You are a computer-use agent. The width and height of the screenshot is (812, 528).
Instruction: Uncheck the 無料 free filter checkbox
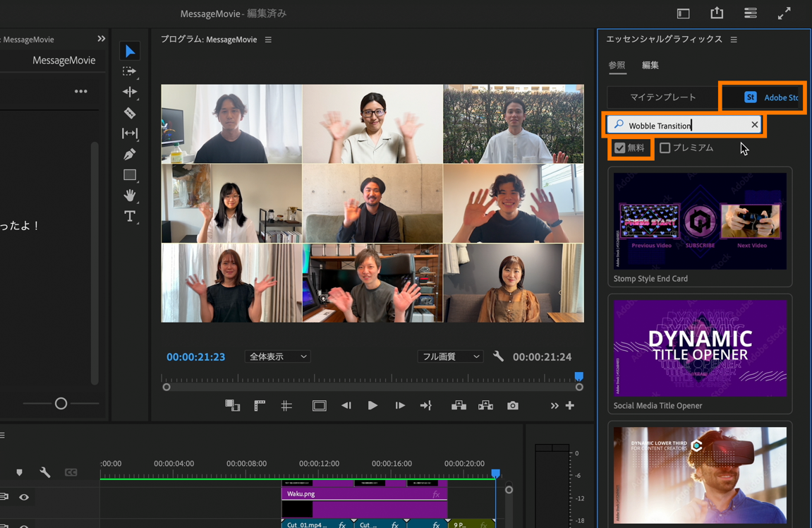(620, 148)
